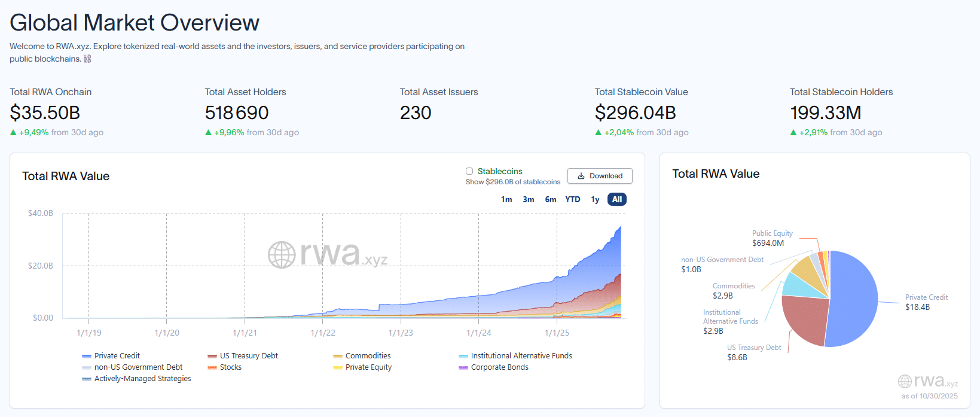Click the Download button icon

coord(581,176)
